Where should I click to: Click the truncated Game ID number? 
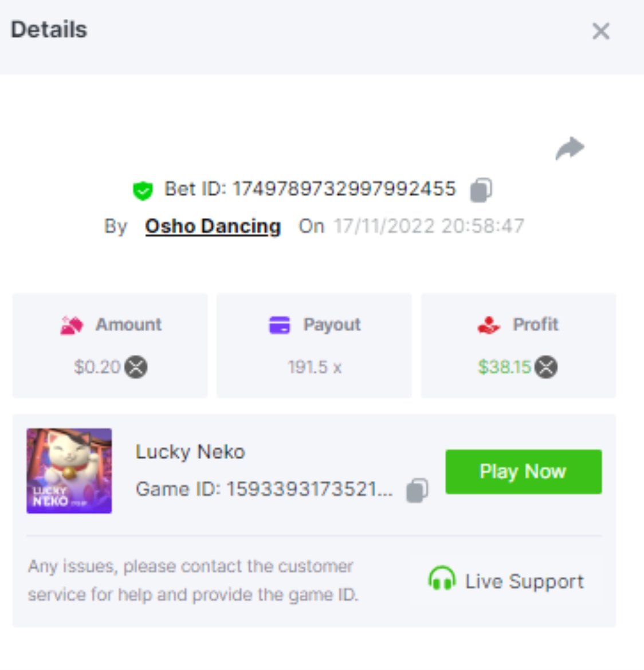click(309, 489)
